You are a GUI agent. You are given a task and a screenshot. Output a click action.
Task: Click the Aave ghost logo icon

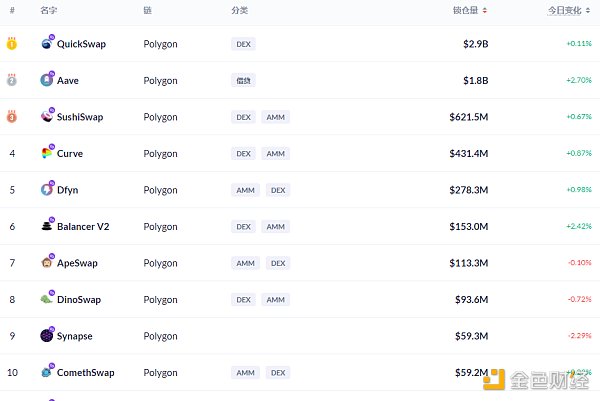(47, 80)
